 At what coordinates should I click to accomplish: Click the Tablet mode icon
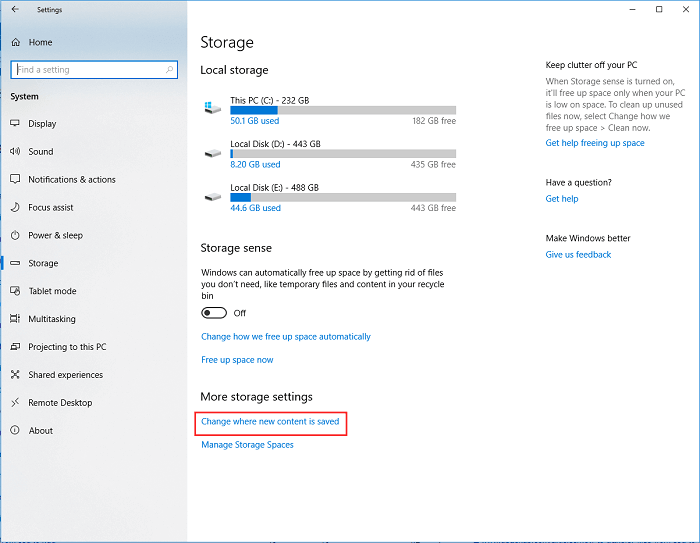tap(15, 291)
